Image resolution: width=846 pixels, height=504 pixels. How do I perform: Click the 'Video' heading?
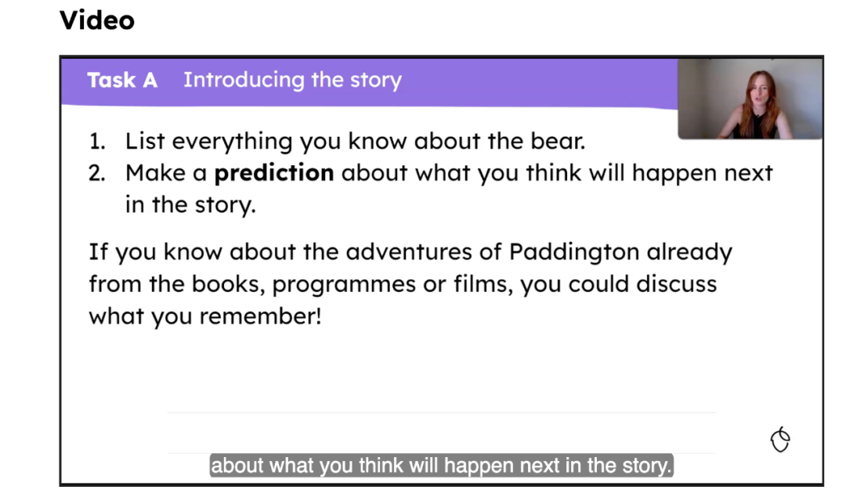97,20
